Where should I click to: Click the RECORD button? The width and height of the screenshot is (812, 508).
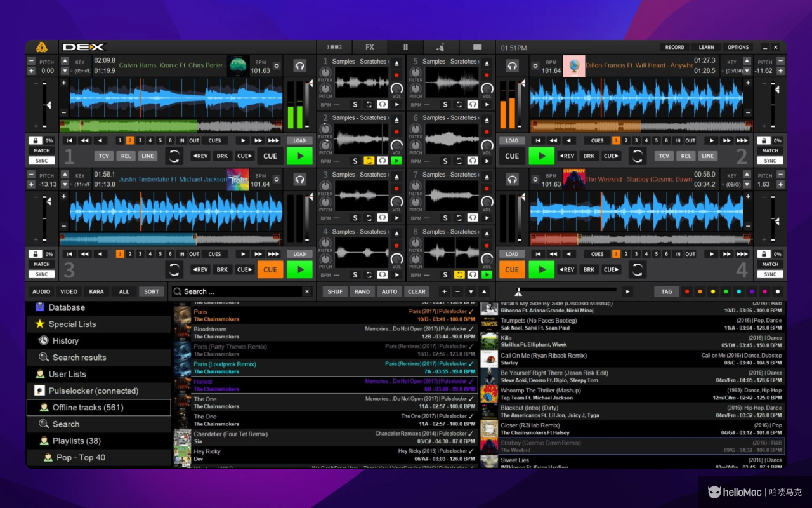pos(674,47)
